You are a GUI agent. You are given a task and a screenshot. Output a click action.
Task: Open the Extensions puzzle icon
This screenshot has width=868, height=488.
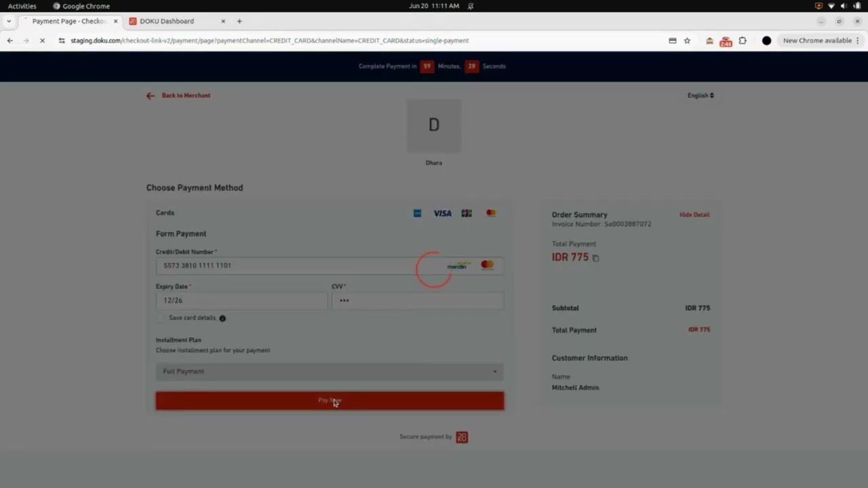tap(743, 41)
